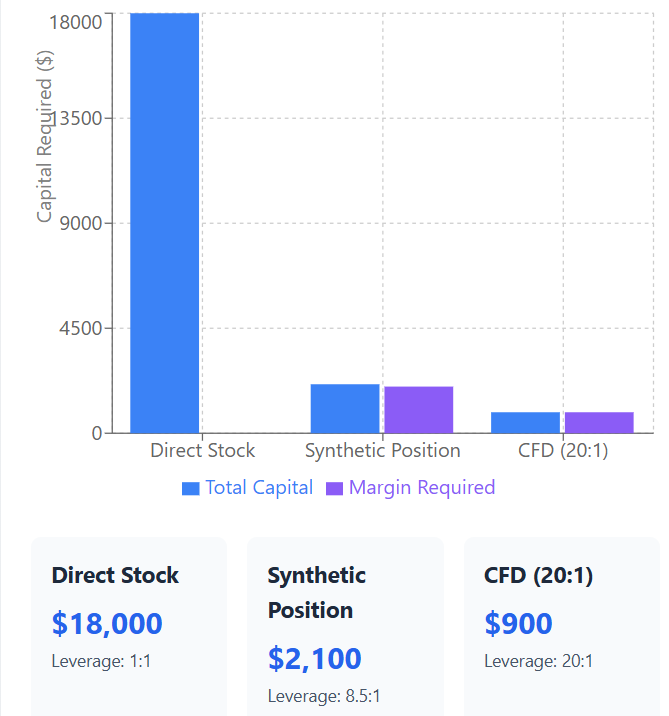This screenshot has width=669, height=716.
Task: Click the blue Total Capital legend swatch
Action: tap(191, 489)
